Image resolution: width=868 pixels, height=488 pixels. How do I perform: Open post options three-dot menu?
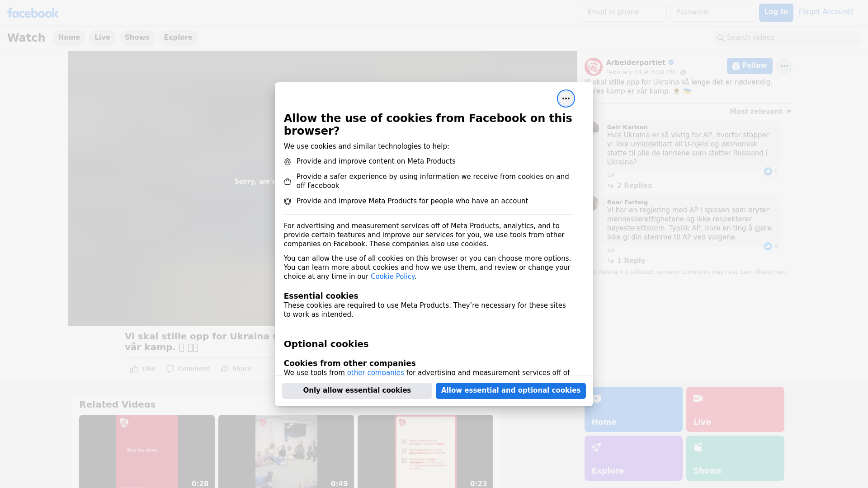click(x=784, y=66)
